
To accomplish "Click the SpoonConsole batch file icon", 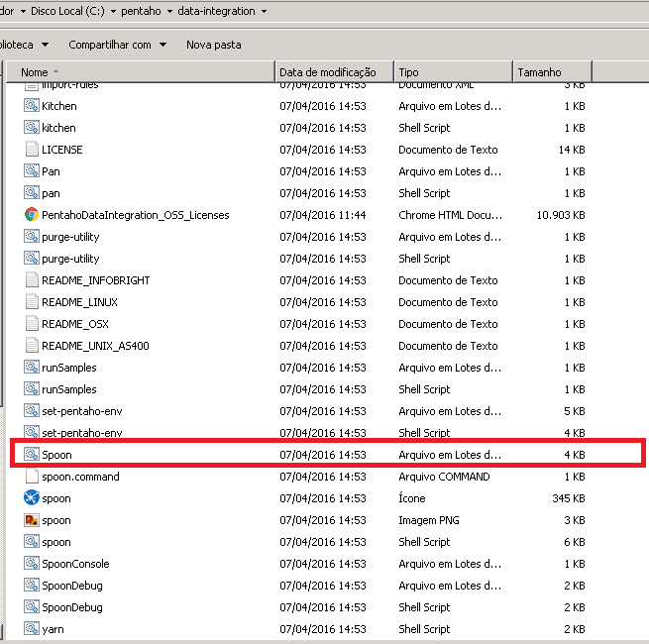I will tap(32, 564).
